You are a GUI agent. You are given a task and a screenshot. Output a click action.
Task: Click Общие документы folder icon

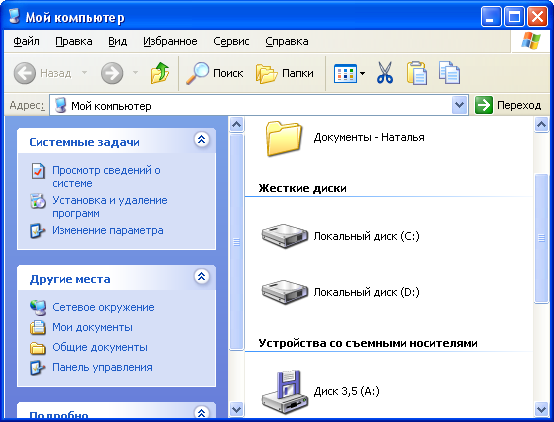[x=38, y=348]
